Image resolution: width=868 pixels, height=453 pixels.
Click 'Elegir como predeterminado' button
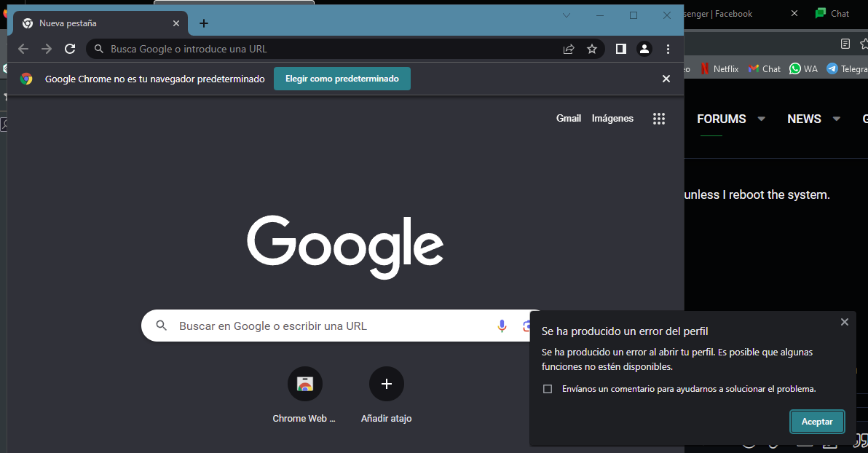click(x=342, y=79)
